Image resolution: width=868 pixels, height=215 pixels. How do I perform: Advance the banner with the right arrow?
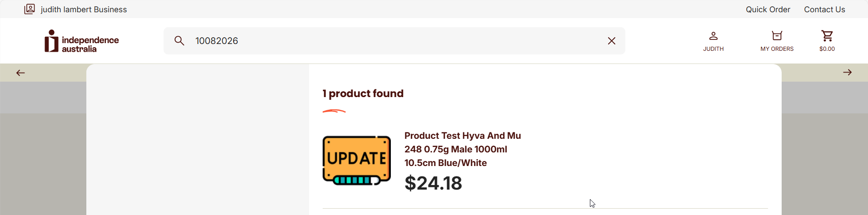click(847, 73)
